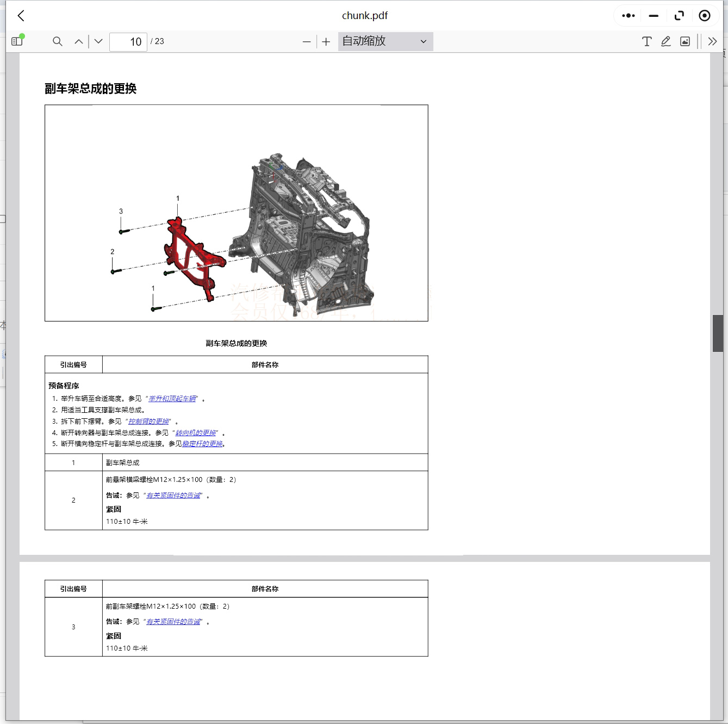
Task: Open the 举升和顶起车辆 reference link
Action: (x=173, y=398)
